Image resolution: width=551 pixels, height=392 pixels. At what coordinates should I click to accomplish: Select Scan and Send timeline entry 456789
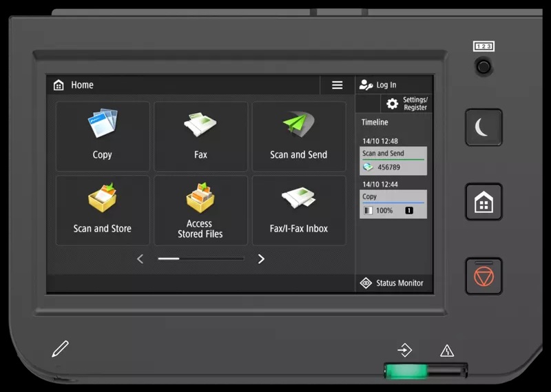pyautogui.click(x=393, y=161)
